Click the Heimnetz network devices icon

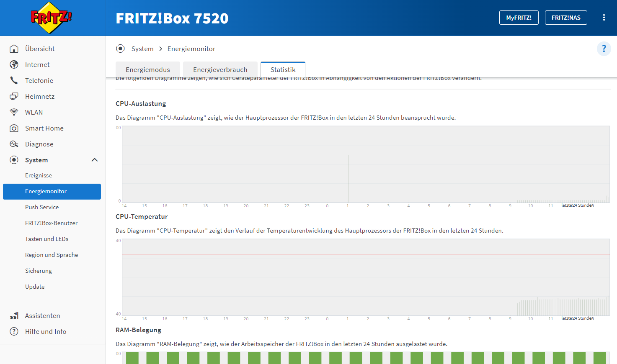coord(14,96)
